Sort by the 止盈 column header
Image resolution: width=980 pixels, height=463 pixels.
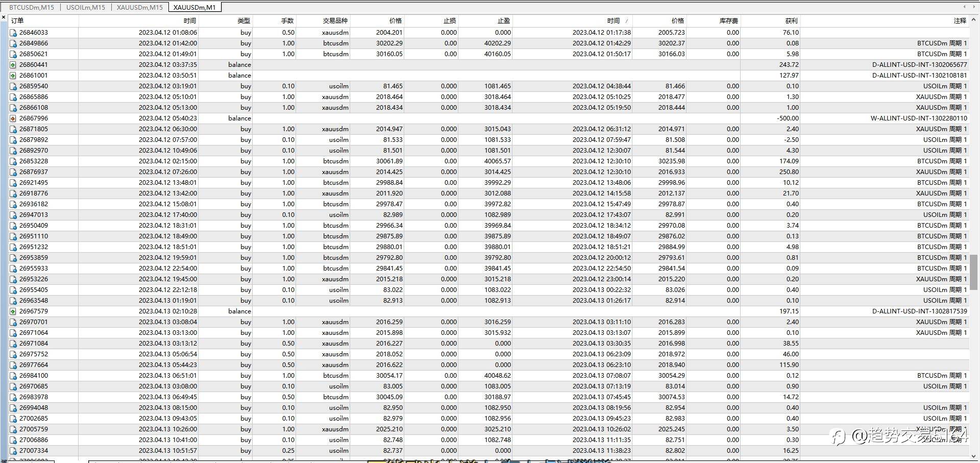[485, 21]
